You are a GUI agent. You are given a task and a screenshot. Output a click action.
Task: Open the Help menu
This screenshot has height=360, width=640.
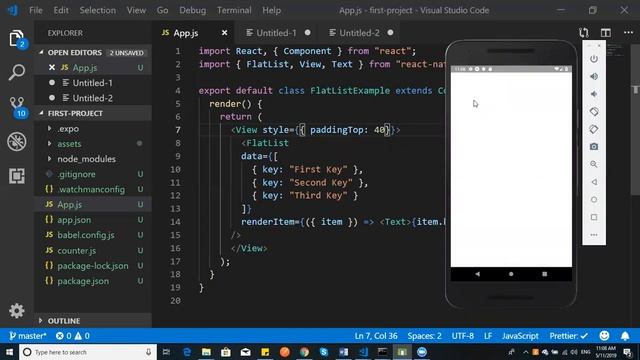coord(271,10)
